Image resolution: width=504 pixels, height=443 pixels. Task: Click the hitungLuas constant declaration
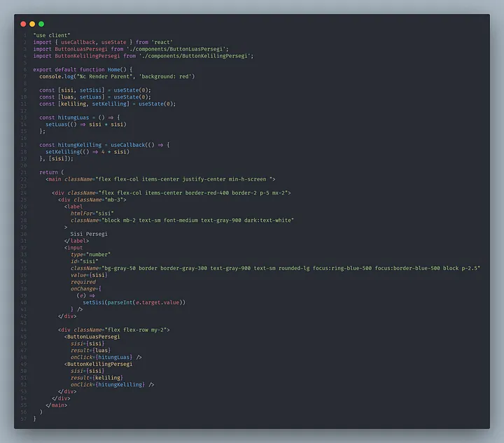[73, 118]
